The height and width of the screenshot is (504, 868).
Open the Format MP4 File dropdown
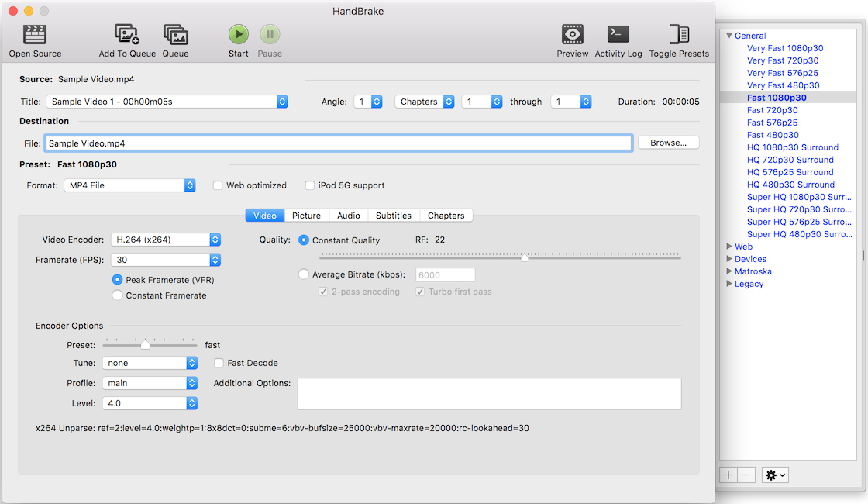coord(130,185)
